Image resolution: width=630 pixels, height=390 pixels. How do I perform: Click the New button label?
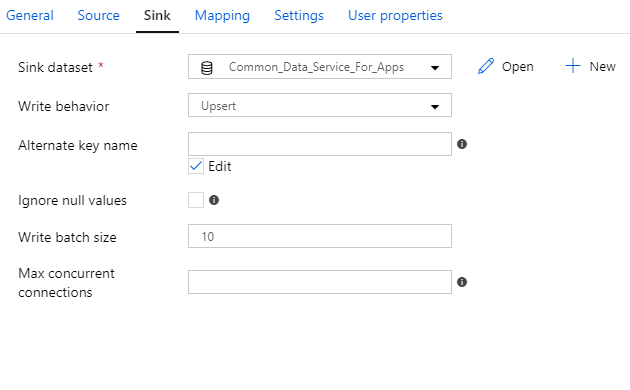[603, 66]
